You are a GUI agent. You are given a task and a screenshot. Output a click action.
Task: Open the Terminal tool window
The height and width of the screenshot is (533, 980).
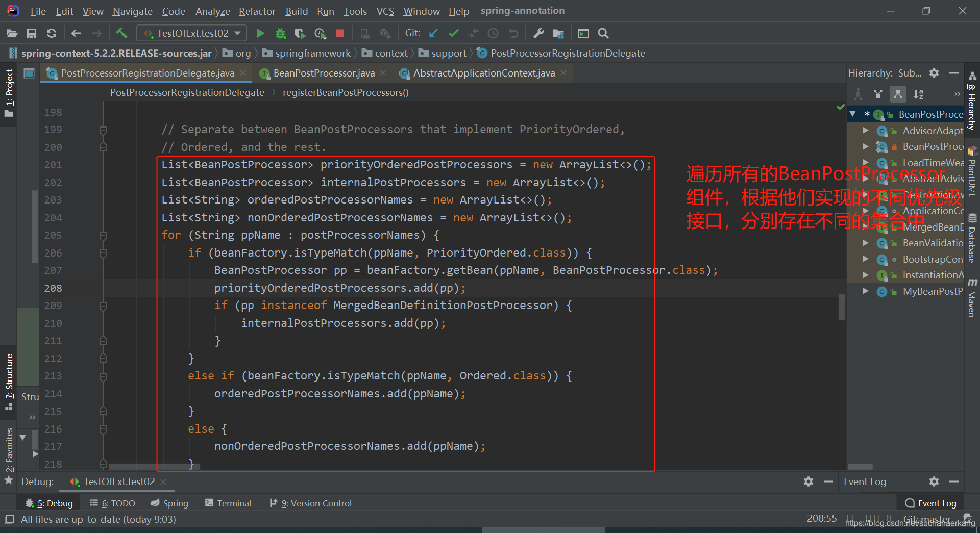tap(228, 503)
